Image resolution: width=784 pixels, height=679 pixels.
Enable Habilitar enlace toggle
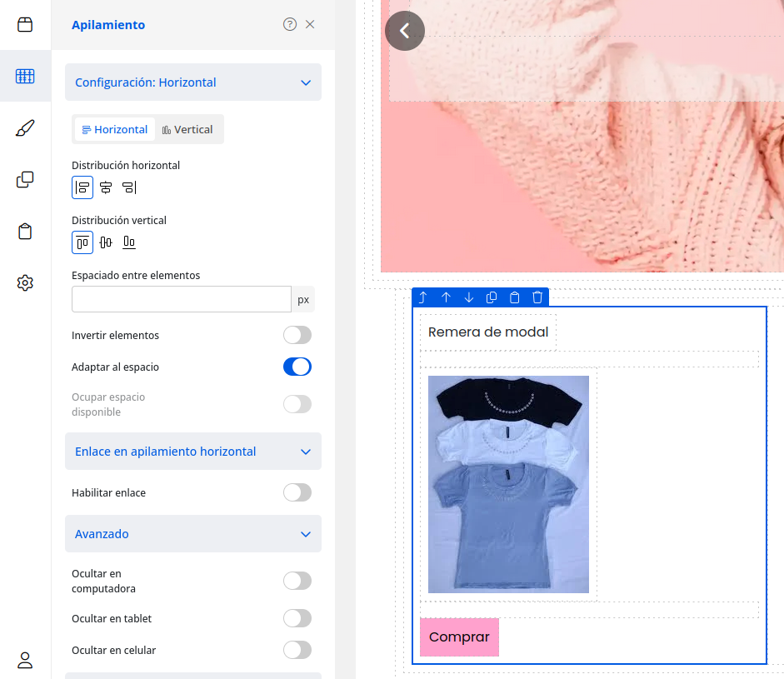(x=297, y=492)
